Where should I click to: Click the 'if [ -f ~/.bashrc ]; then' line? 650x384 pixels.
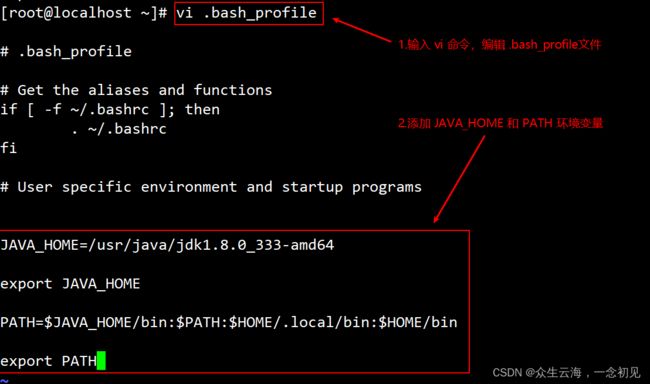110,109
